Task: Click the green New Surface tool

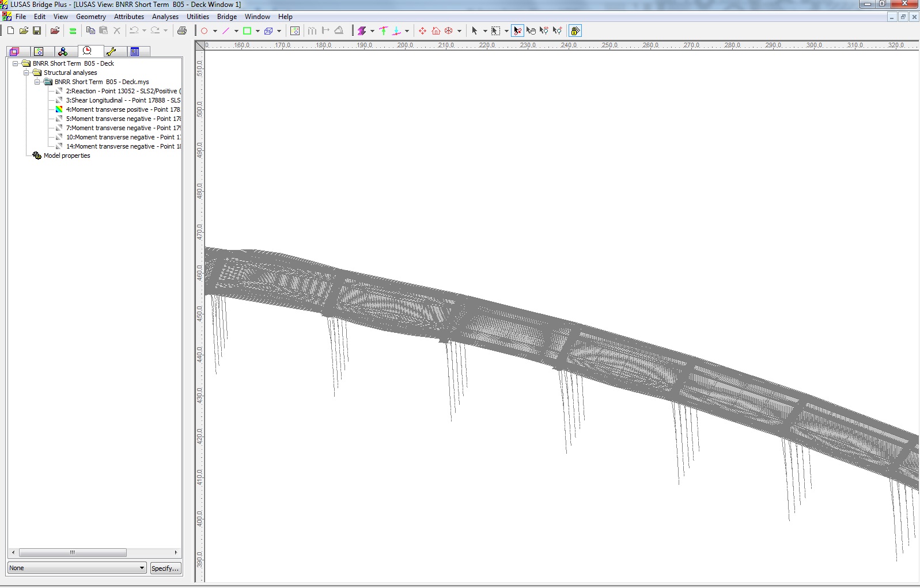Action: pyautogui.click(x=247, y=31)
